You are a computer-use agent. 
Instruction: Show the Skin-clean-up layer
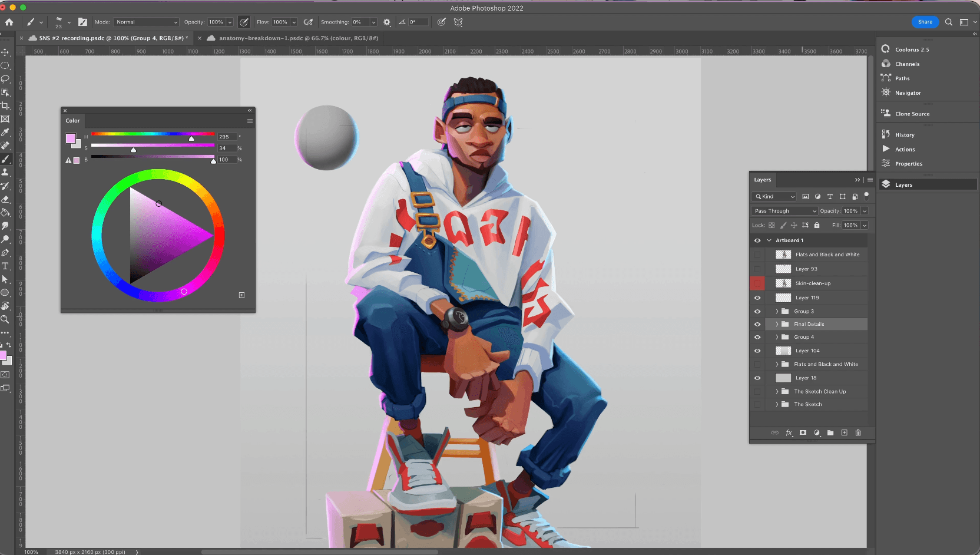tap(757, 283)
